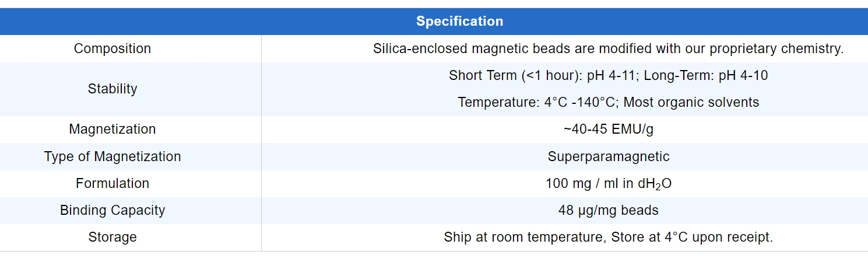This screenshot has width=868, height=265.
Task: Click the "Ship at room temperature" text
Action: 523,237
